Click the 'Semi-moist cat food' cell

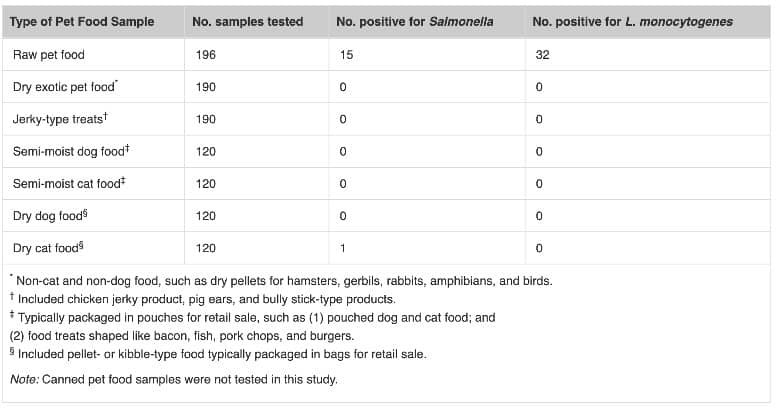pos(64,183)
